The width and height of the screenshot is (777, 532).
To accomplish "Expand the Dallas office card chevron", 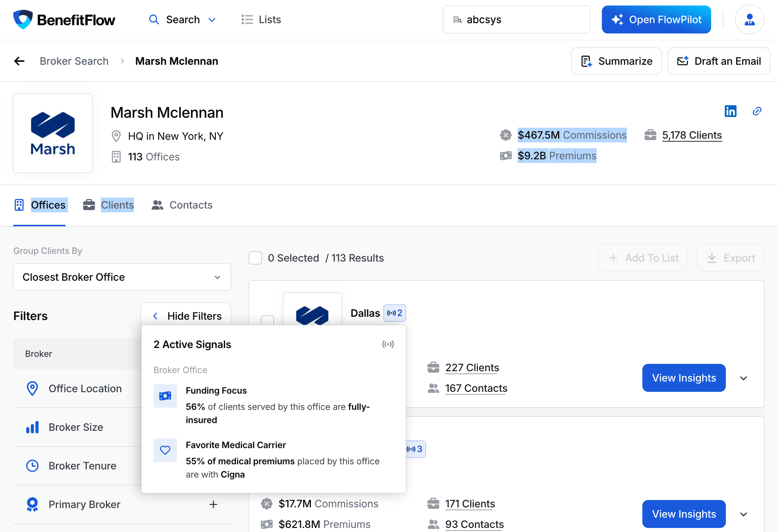I will tap(744, 378).
